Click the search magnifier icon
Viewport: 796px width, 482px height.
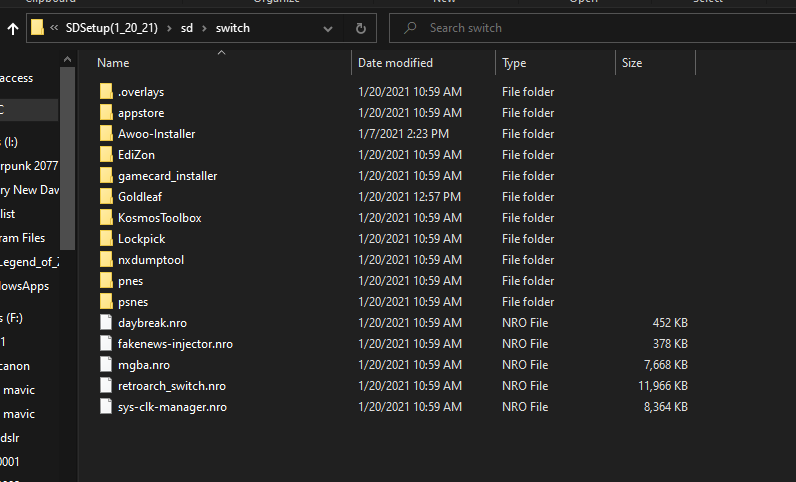tap(410, 28)
